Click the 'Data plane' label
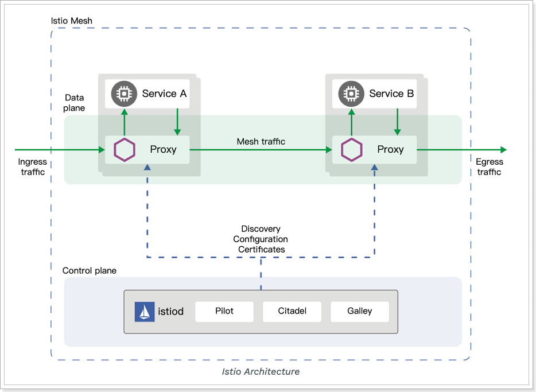Screen dimensions: 536x392 click(74, 103)
